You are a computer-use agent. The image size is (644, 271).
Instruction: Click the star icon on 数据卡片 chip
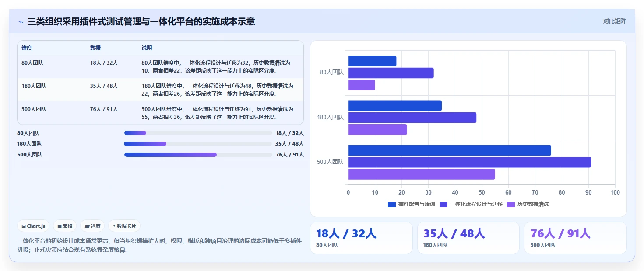(x=114, y=226)
